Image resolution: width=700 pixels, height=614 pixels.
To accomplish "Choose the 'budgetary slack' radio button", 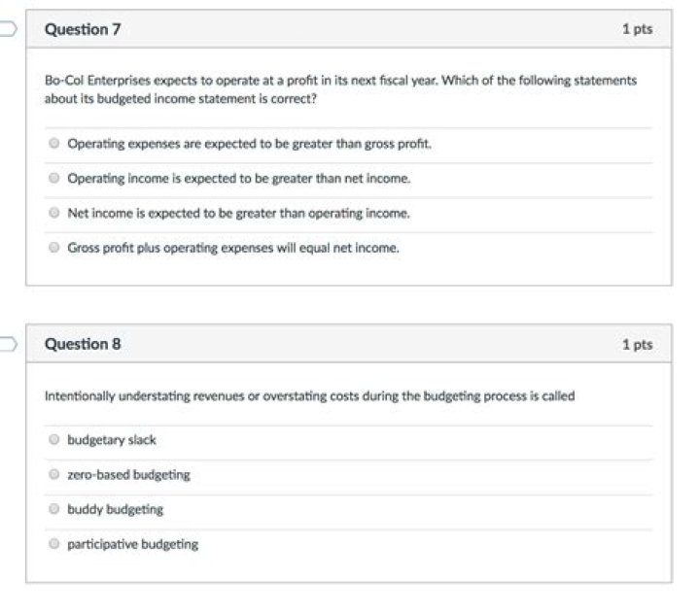I will pyautogui.click(x=54, y=440).
